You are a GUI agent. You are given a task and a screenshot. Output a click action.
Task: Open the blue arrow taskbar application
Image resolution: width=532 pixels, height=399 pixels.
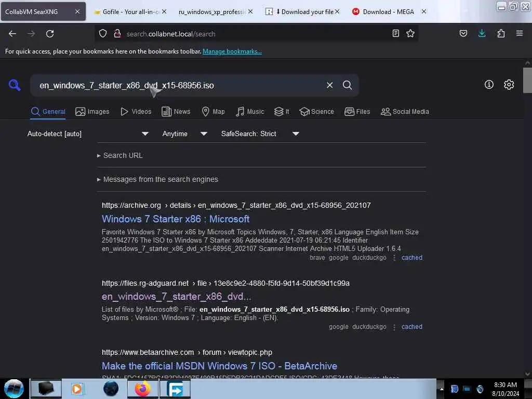(x=176, y=389)
